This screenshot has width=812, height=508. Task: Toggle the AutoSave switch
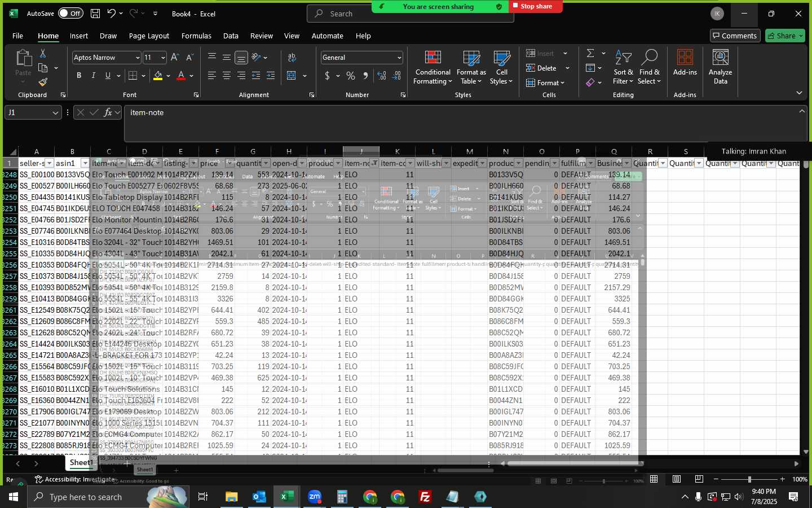tap(70, 14)
